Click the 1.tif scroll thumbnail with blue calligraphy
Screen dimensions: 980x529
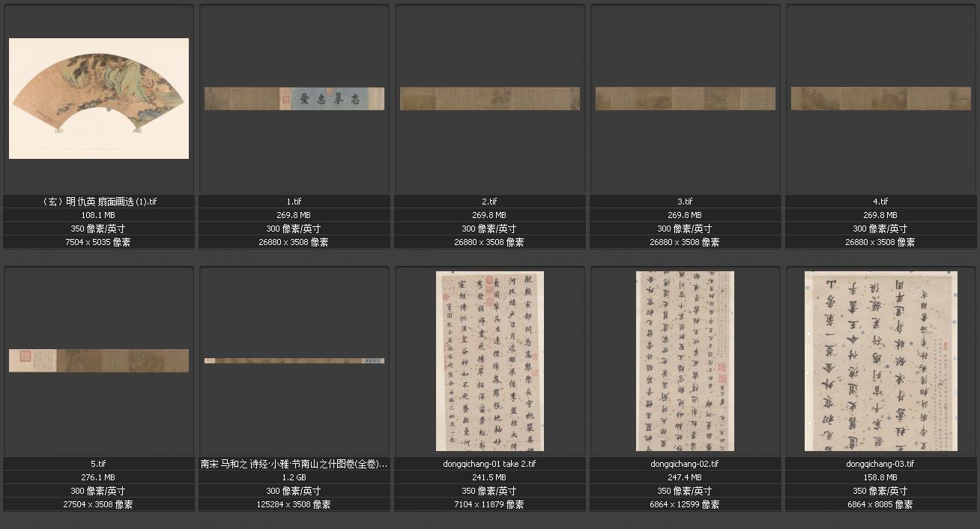[294, 98]
